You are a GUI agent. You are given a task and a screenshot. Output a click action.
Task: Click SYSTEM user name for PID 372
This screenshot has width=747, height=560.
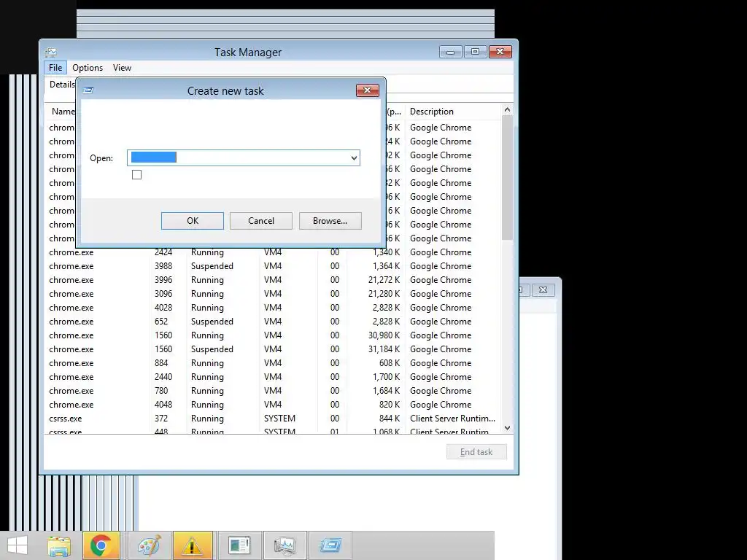pos(279,418)
